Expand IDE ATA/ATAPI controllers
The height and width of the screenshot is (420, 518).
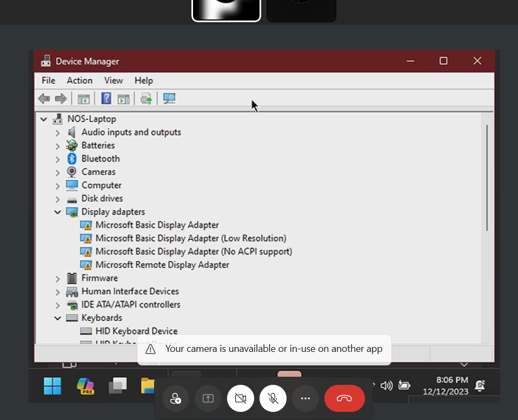pyautogui.click(x=57, y=305)
